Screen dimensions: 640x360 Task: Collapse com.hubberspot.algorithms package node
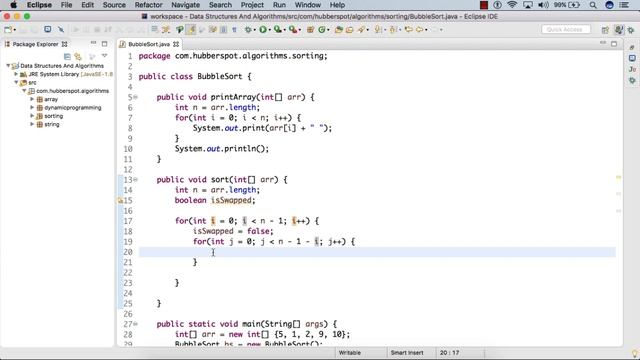click(x=24, y=91)
